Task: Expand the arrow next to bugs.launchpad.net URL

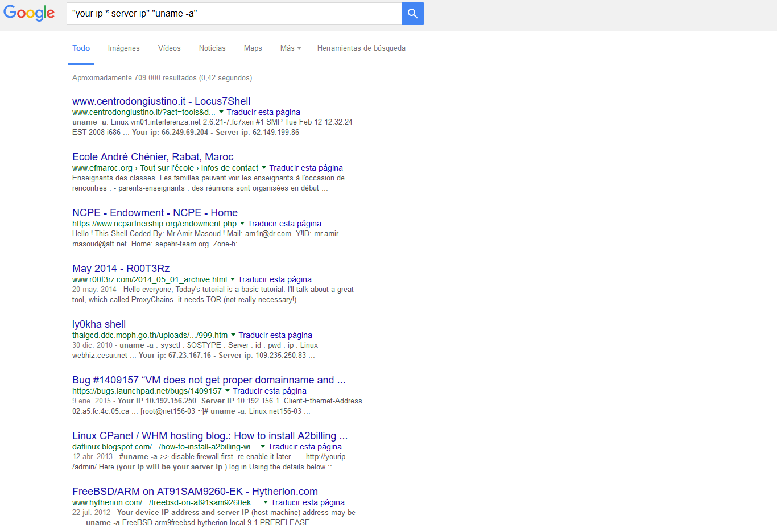Action: tap(228, 391)
